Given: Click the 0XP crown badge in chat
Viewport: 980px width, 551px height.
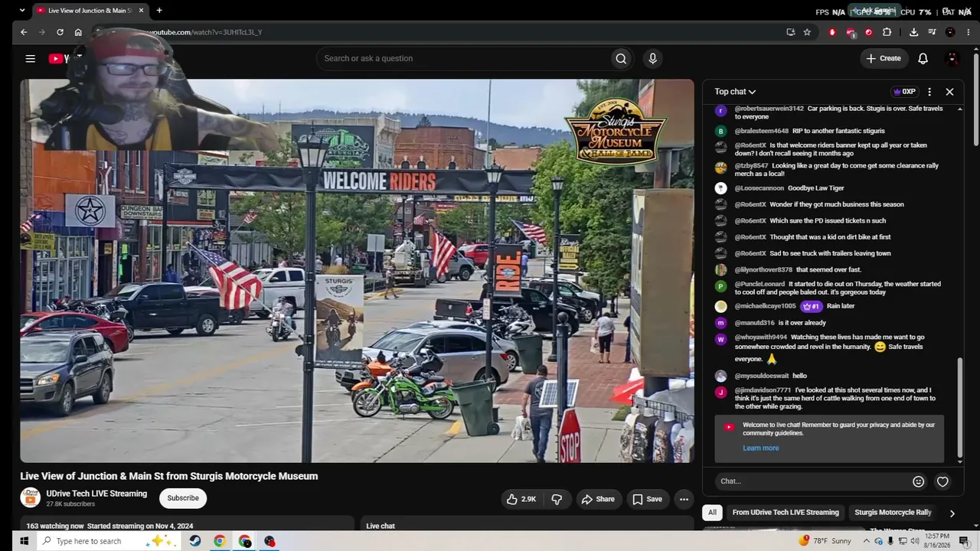Looking at the screenshot, I should pos(904,92).
